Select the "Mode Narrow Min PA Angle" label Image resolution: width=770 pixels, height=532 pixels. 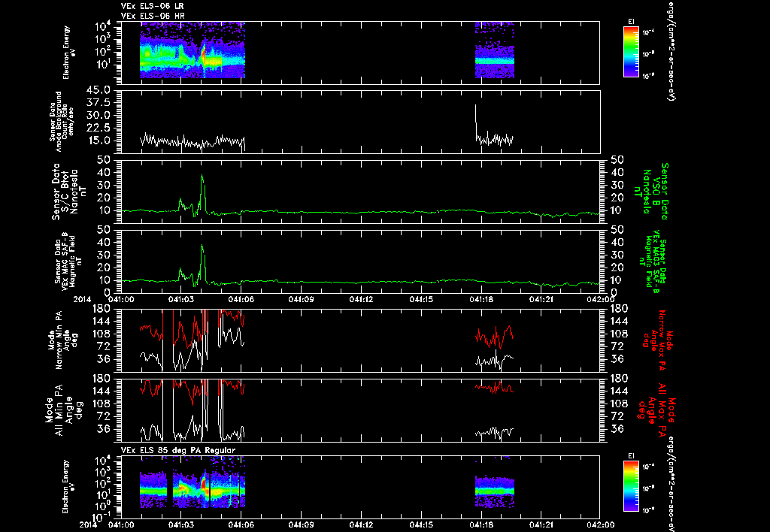coord(62,340)
